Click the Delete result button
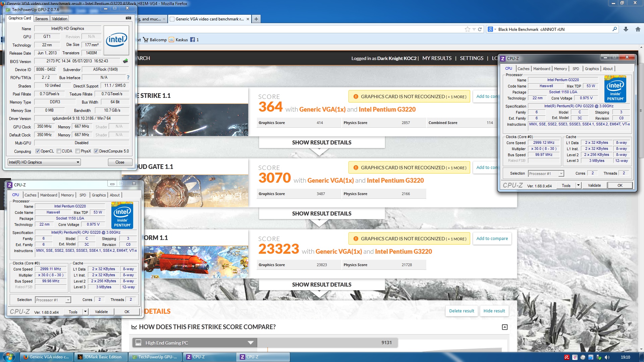 point(462,311)
